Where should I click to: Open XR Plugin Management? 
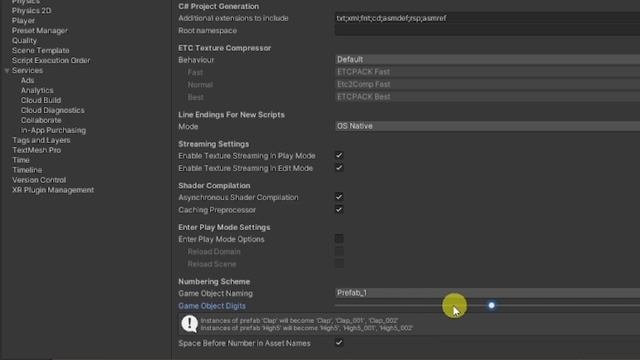[53, 190]
